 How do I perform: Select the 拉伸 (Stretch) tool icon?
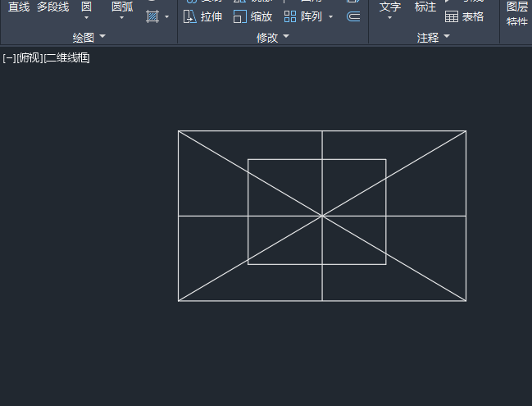[x=189, y=16]
